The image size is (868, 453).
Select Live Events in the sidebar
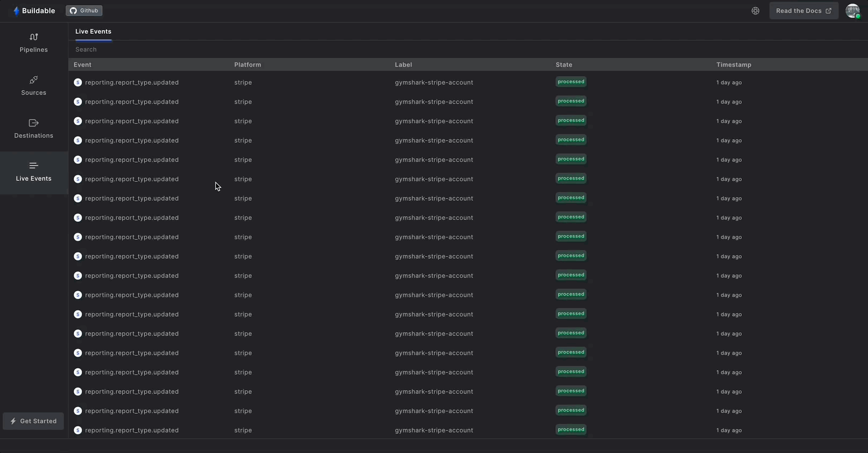[34, 172]
